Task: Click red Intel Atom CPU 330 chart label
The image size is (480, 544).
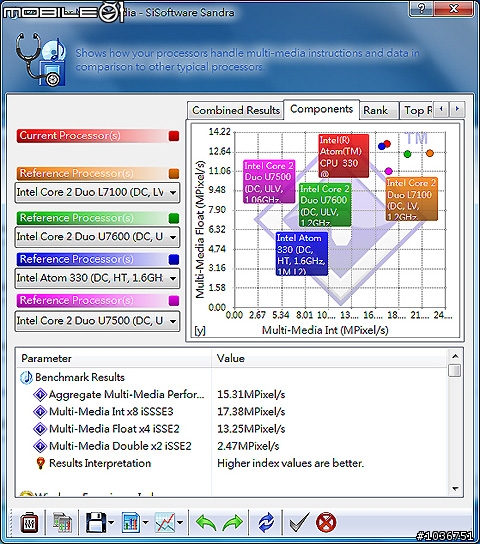Action: click(344, 156)
